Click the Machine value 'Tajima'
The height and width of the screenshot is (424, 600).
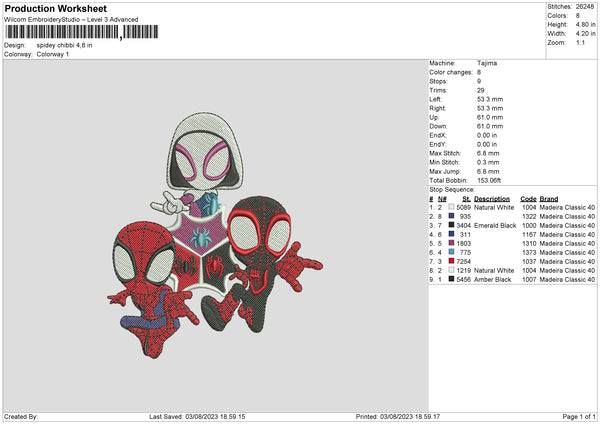(x=487, y=63)
